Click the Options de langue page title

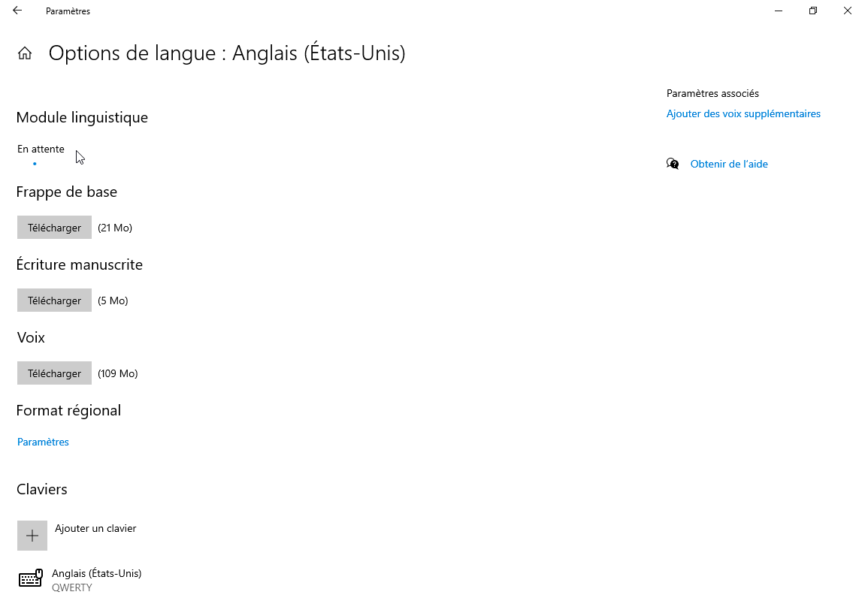coord(227,53)
